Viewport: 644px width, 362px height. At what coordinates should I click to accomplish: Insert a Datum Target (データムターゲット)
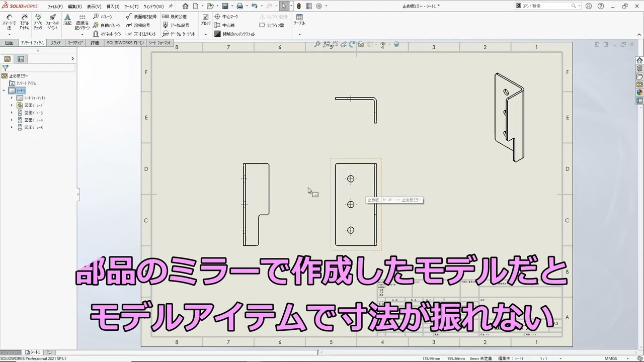tap(179, 34)
